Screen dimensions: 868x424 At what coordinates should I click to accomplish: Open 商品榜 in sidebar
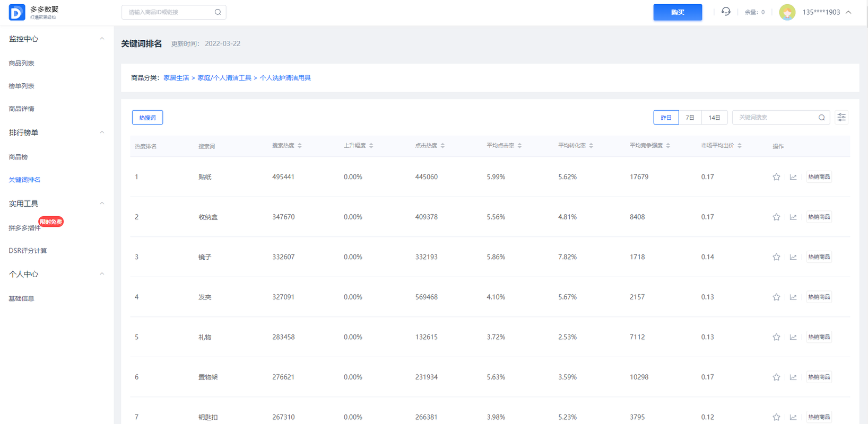(19, 157)
